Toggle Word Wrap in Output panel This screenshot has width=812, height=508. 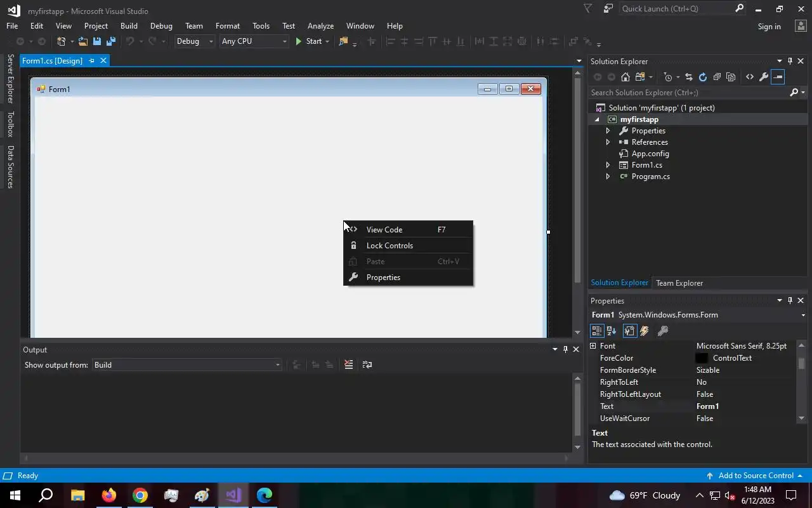367,364
